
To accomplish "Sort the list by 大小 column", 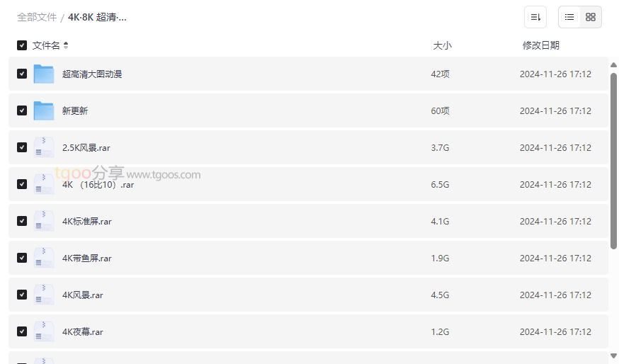I will pyautogui.click(x=442, y=45).
